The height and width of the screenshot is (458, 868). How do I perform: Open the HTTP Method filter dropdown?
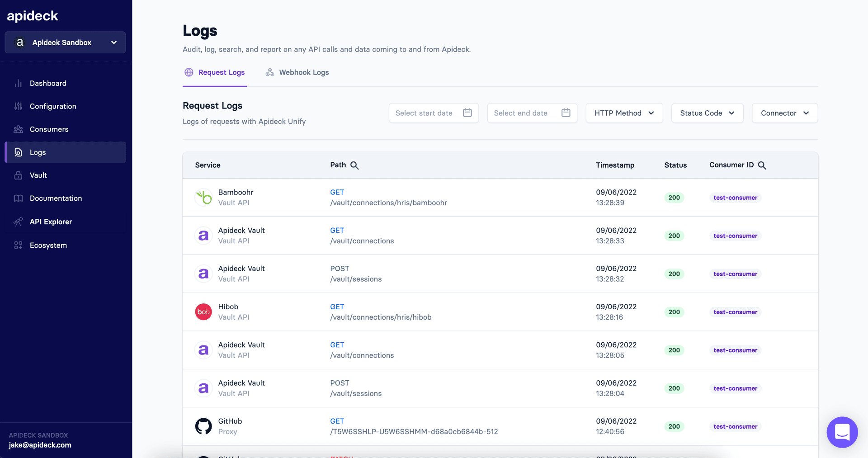point(624,113)
